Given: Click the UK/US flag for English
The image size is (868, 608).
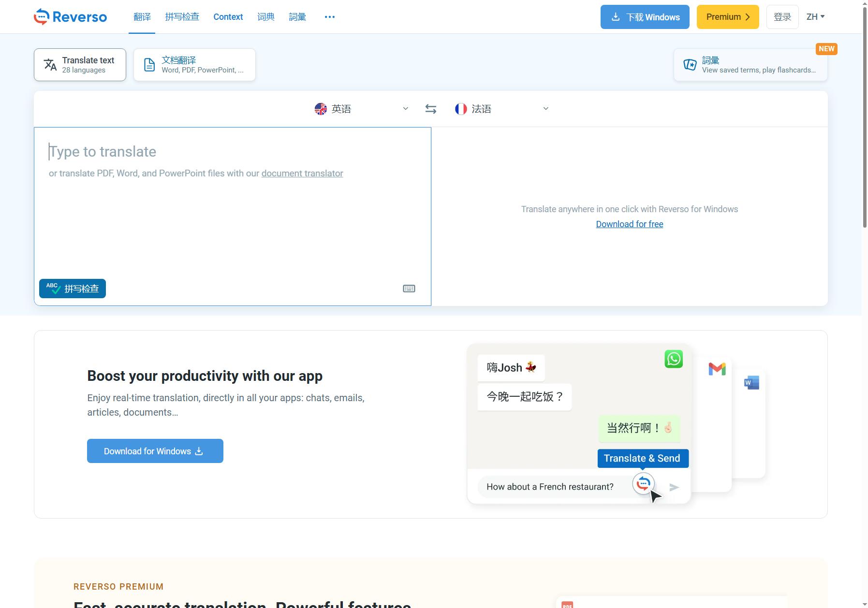Looking at the screenshot, I should coord(321,109).
